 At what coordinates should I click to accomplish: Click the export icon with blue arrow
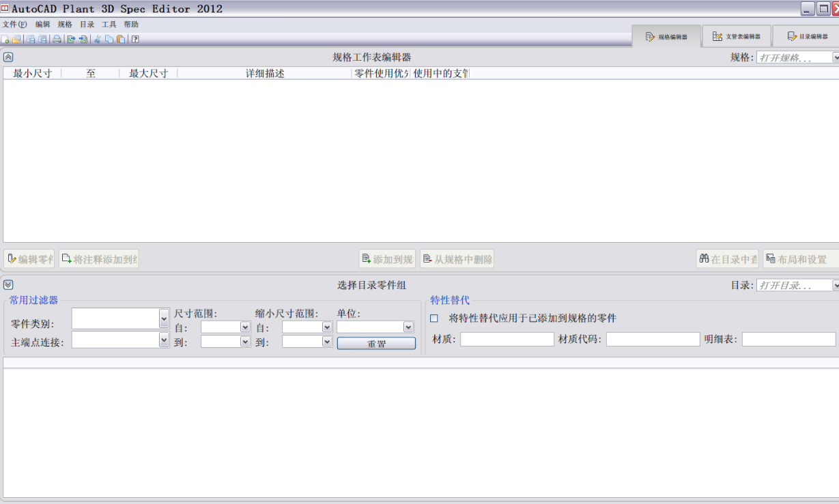click(x=70, y=40)
